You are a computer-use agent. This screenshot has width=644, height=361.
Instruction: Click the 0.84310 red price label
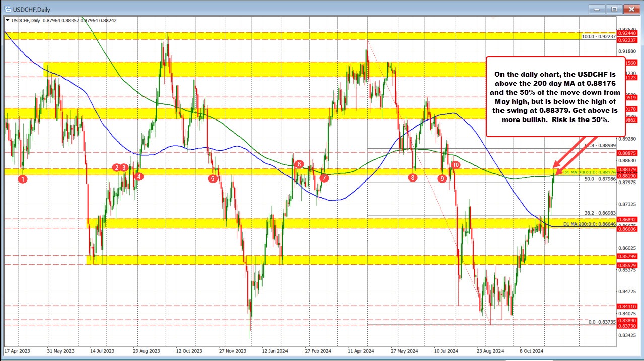[x=629, y=306]
